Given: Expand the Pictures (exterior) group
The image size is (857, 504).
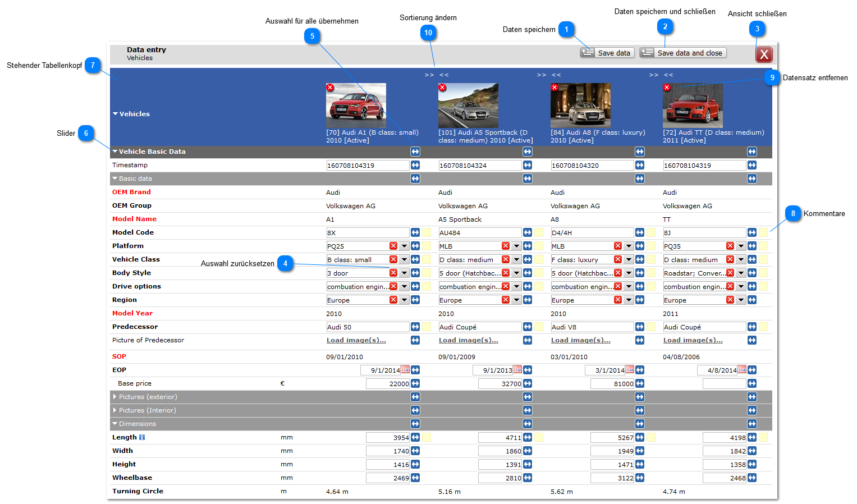Looking at the screenshot, I should click(x=115, y=397).
